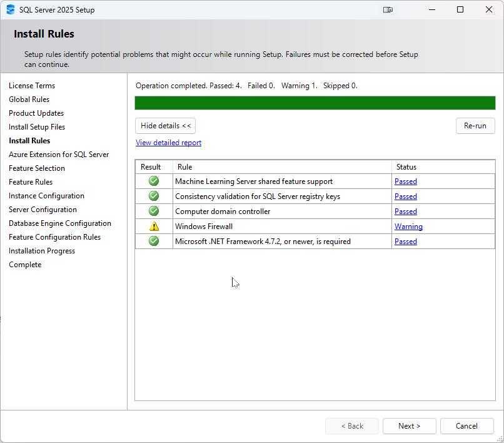Image resolution: width=504 pixels, height=443 pixels.
Task: Select Feature Configuration Rules step
Action: point(54,237)
